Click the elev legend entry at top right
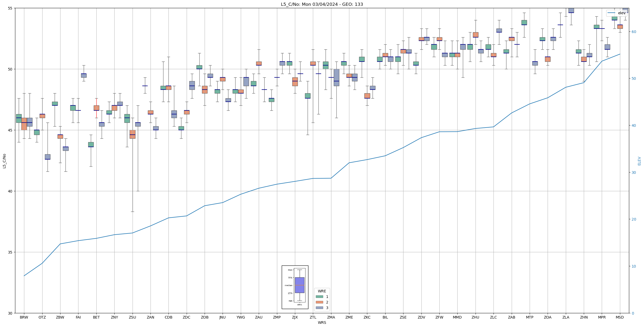The width and height of the screenshot is (644, 327). [x=617, y=13]
